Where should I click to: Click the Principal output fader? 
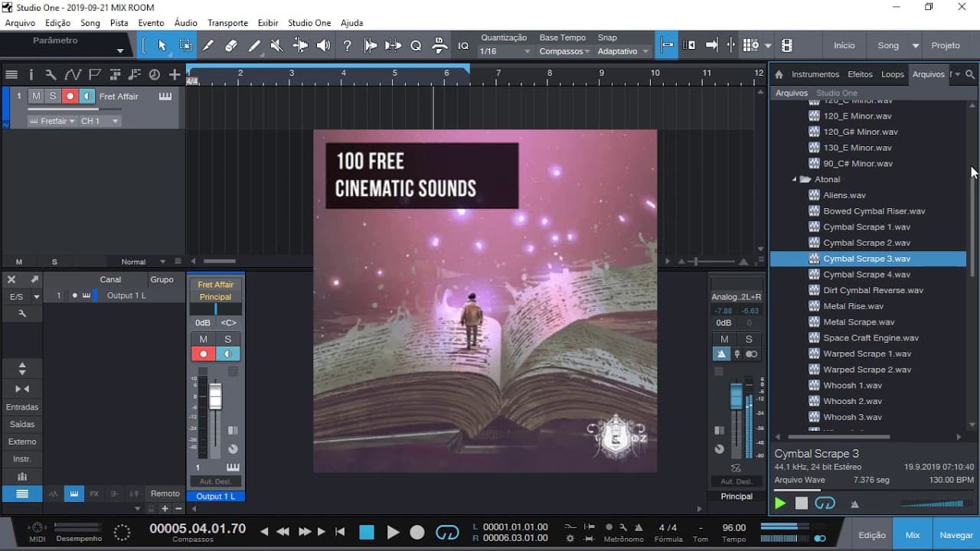tap(736, 396)
